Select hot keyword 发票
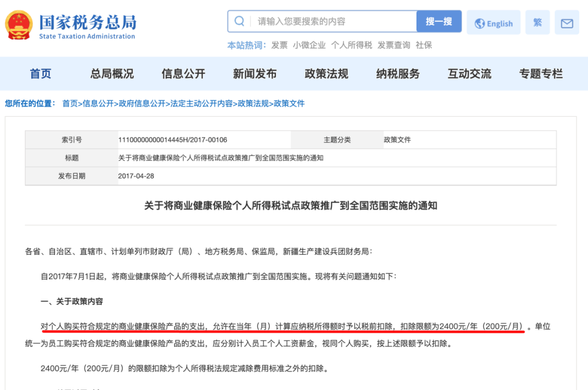This screenshot has width=588, height=390. coord(279,45)
